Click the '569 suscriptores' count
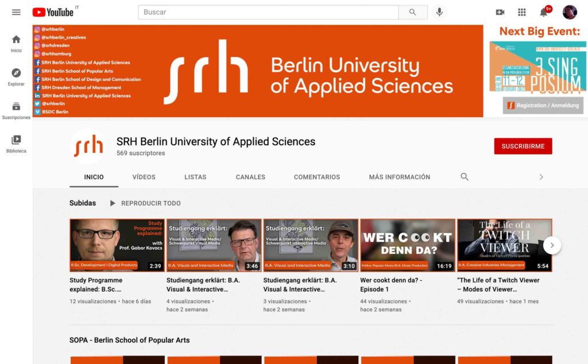 tap(141, 153)
